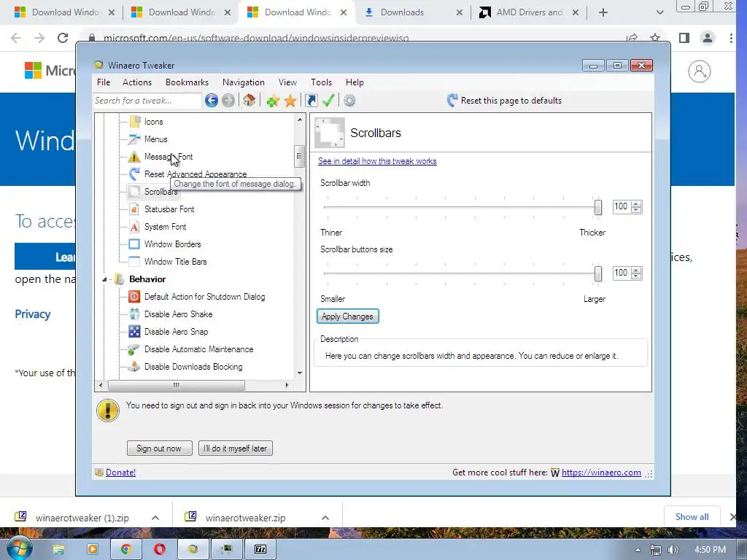This screenshot has height=560, width=747.
Task: Click the Microsoft account sign-in icon
Action: (x=700, y=71)
